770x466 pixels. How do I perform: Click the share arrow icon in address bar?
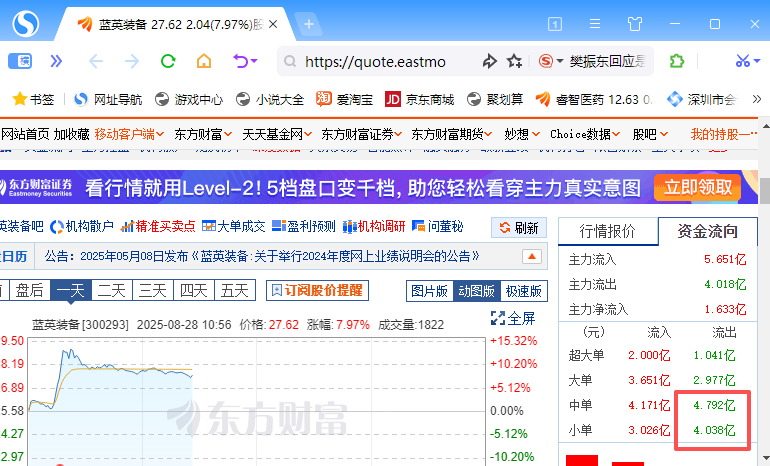[489, 61]
